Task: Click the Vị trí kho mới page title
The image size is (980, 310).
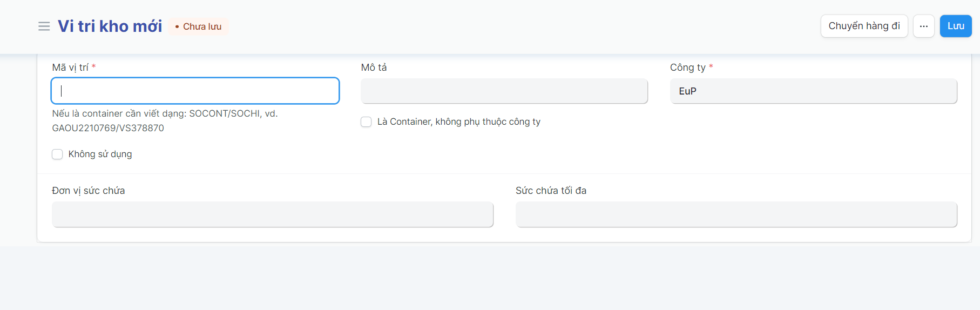Action: pos(110,26)
